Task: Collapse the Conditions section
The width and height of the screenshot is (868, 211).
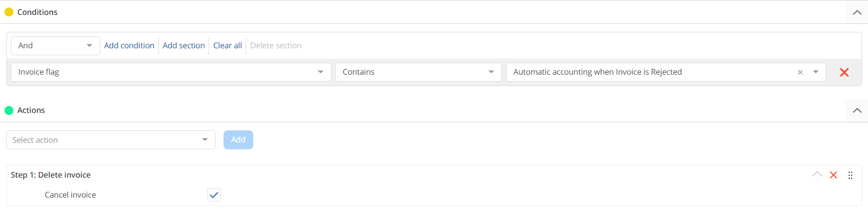Action: [x=857, y=12]
